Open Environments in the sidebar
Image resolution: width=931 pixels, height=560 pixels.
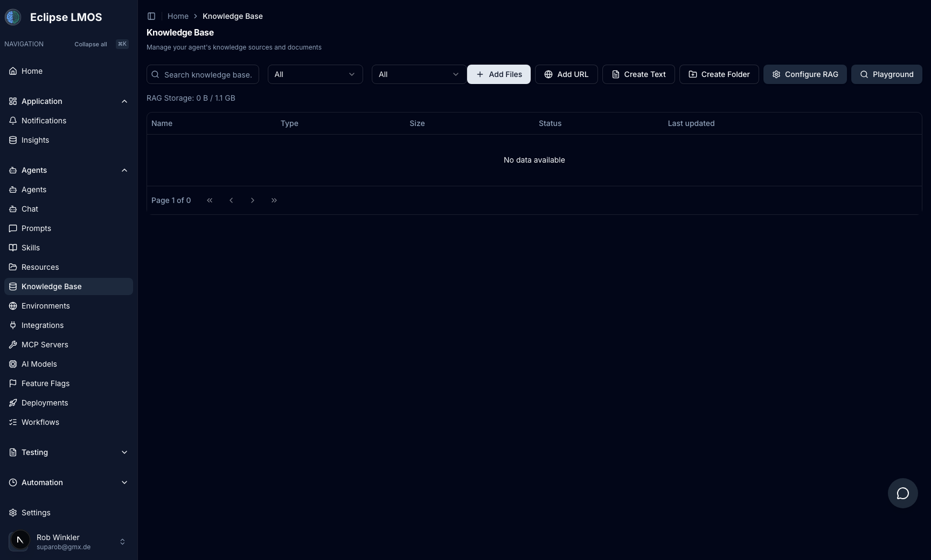tap(68, 306)
